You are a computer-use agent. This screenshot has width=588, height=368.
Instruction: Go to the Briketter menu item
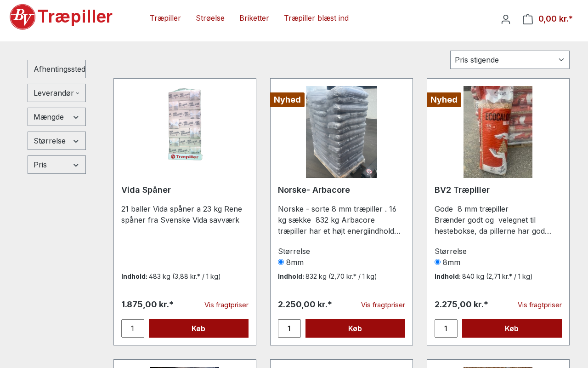pos(254,18)
